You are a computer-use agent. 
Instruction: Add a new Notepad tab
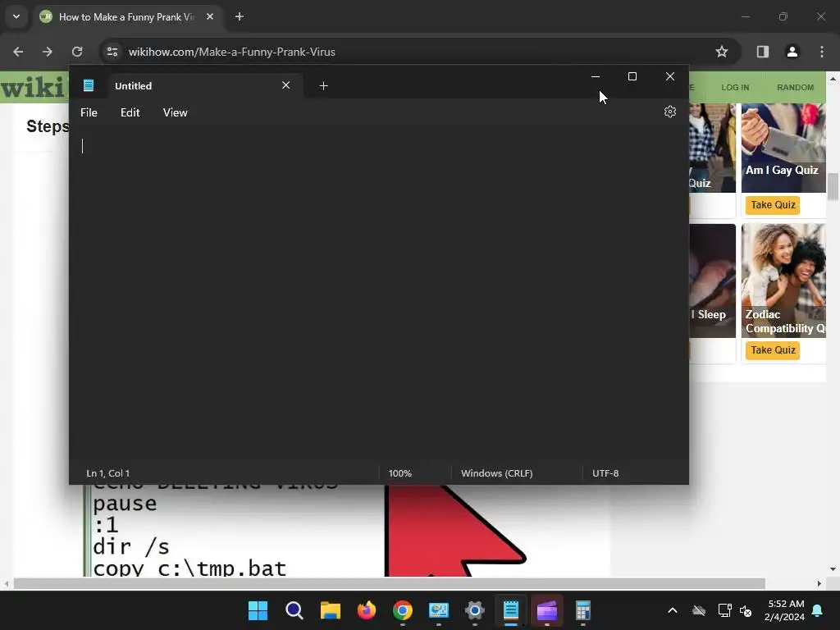(x=323, y=85)
